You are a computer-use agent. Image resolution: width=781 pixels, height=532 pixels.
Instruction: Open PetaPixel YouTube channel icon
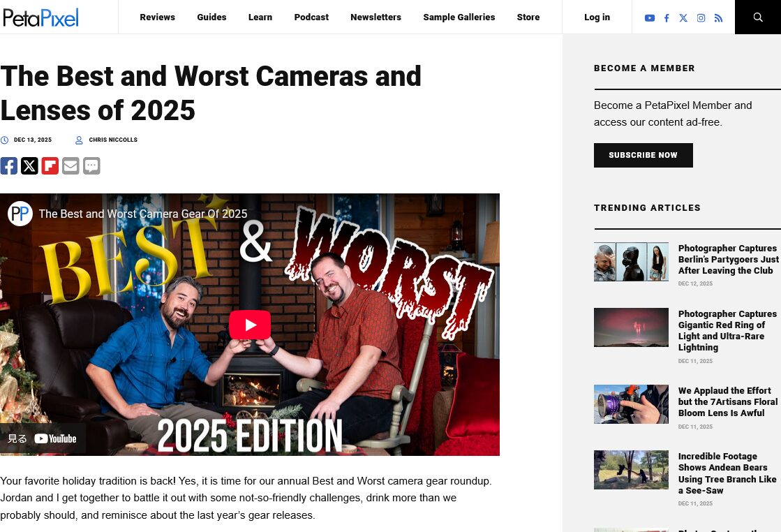click(649, 18)
